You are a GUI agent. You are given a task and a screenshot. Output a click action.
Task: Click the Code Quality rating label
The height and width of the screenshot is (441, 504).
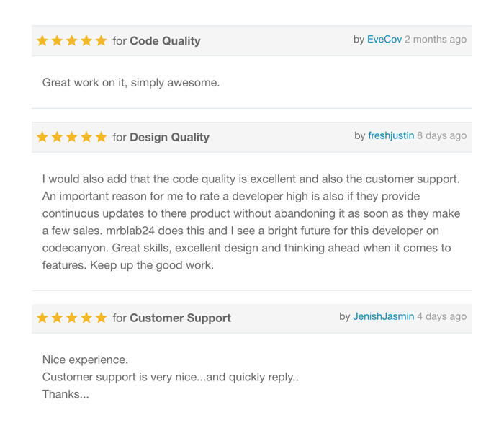pyautogui.click(x=165, y=41)
